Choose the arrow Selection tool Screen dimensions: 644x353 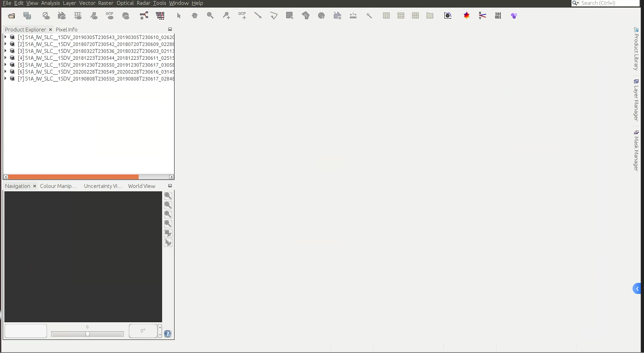coord(179,16)
